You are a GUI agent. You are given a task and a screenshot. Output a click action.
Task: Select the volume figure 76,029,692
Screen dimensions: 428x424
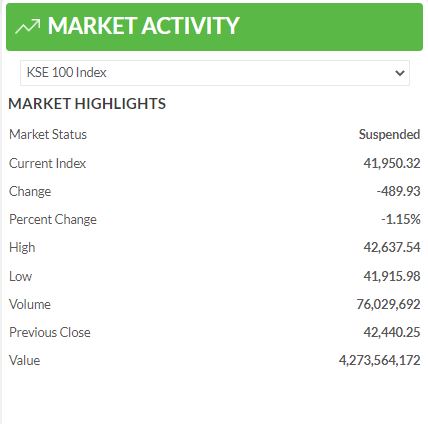coord(388,304)
